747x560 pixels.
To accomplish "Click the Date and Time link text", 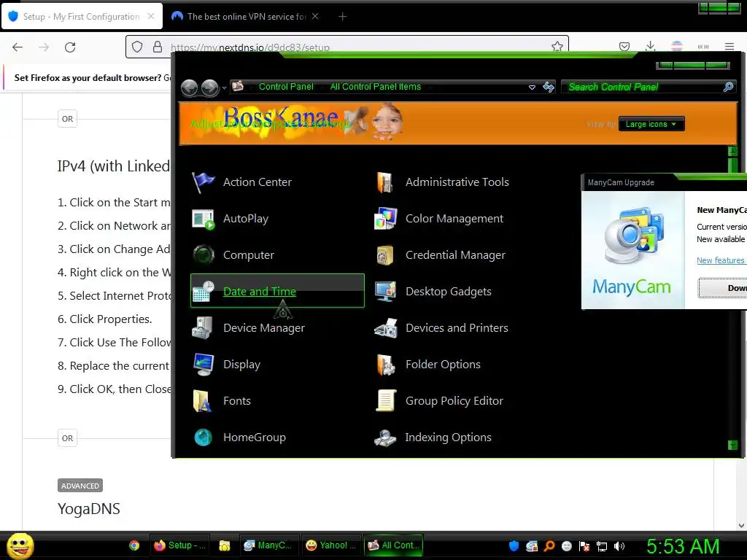I will [260, 292].
